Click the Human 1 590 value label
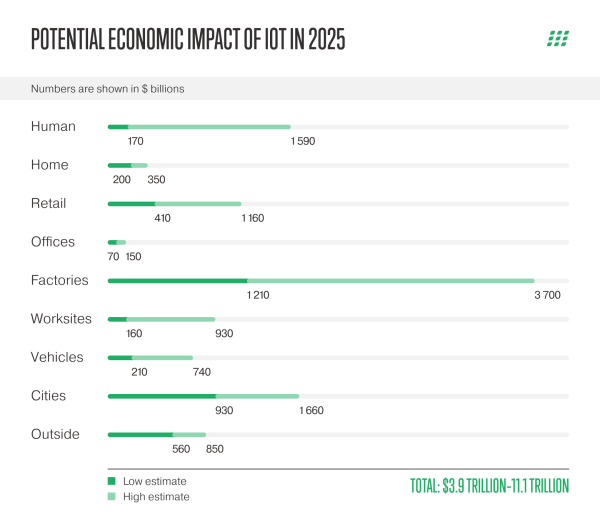The width and height of the screenshot is (600, 531). coord(303,141)
